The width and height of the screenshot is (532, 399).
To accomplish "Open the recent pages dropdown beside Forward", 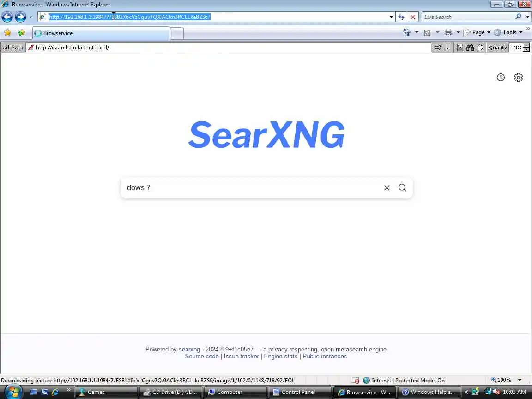I will coord(30,17).
